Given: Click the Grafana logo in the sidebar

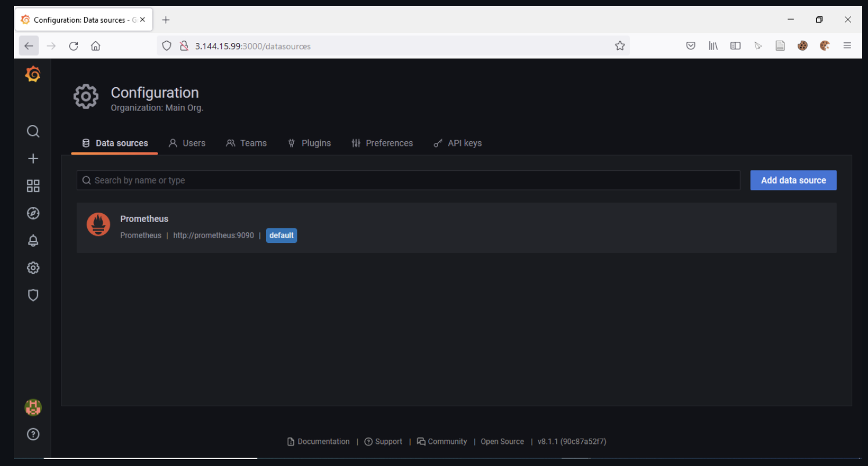Looking at the screenshot, I should (x=33, y=74).
